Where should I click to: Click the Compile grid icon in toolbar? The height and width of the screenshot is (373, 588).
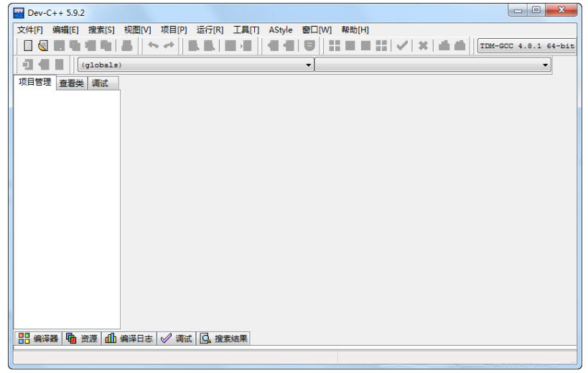pyautogui.click(x=335, y=46)
